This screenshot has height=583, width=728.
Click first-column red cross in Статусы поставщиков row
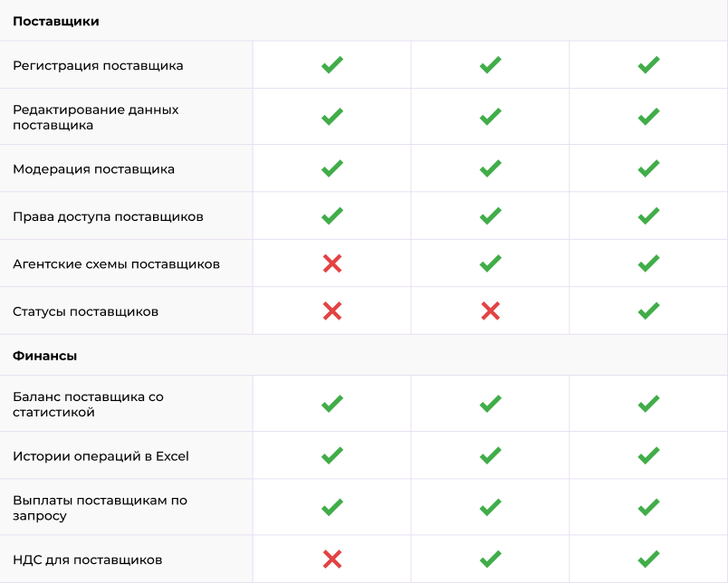332,311
